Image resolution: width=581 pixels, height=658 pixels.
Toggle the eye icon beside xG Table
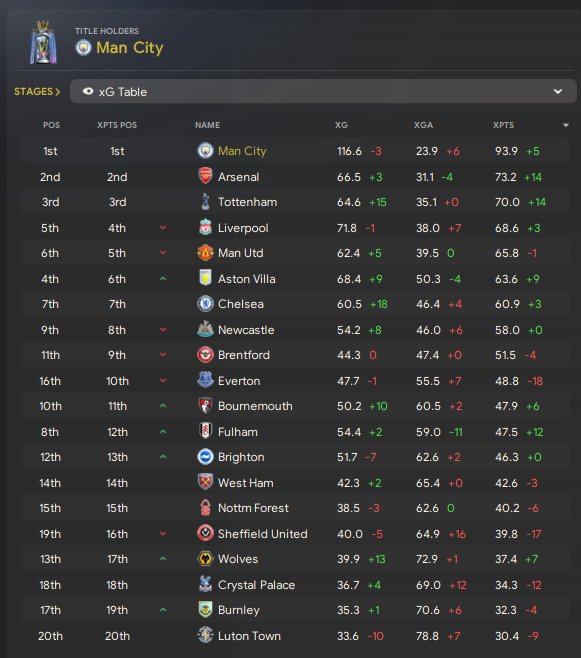tap(88, 91)
